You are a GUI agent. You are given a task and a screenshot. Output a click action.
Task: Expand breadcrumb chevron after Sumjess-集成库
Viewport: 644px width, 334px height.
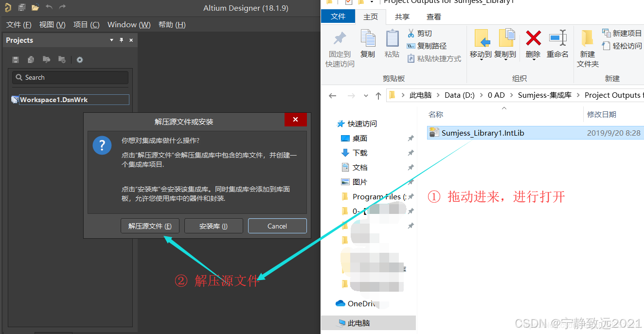click(578, 95)
